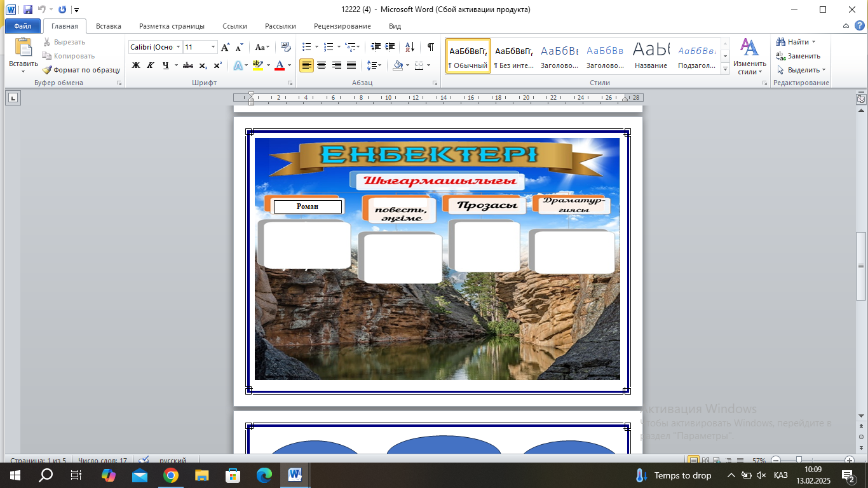Expand the styles gallery

click(x=726, y=69)
